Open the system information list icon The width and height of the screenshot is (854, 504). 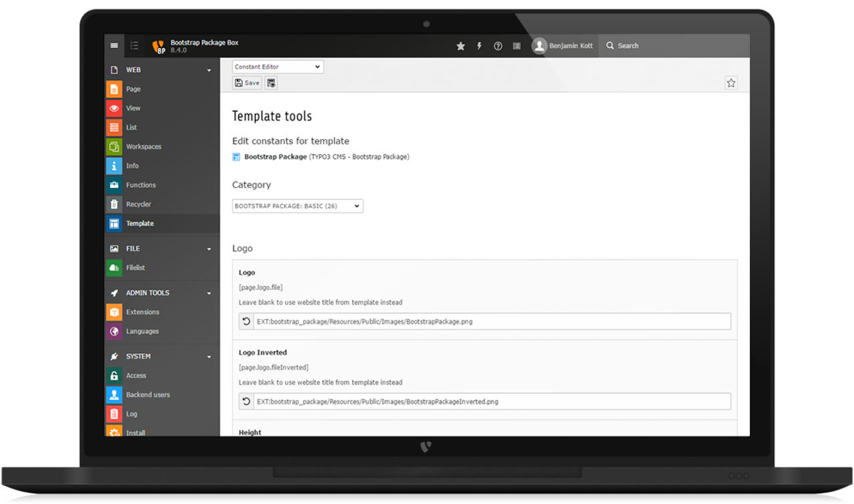[x=516, y=46]
